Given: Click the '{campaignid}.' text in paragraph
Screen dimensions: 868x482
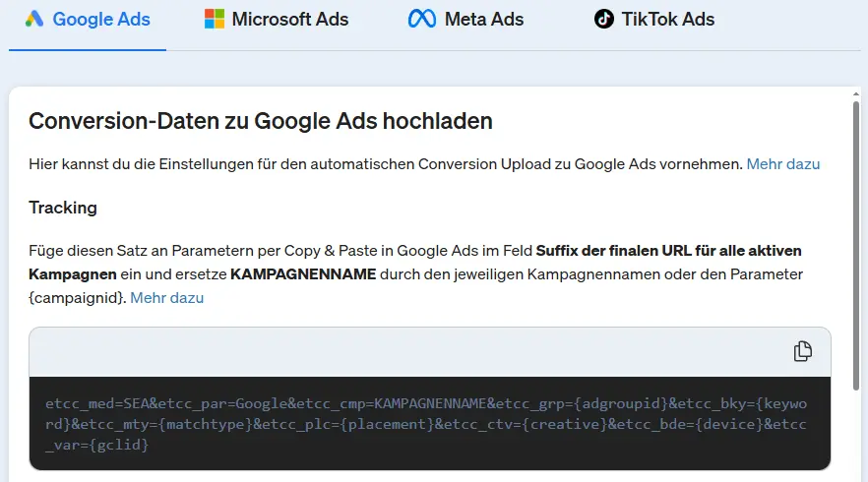Looking at the screenshot, I should 78,298.
